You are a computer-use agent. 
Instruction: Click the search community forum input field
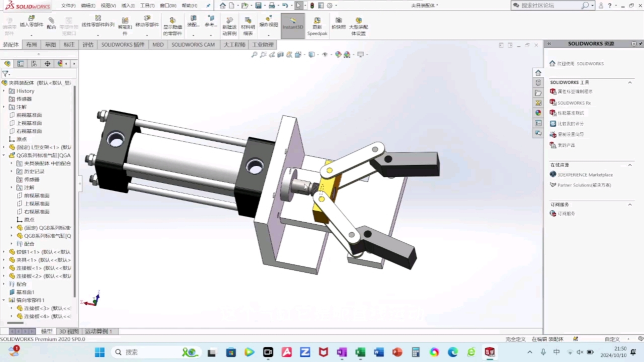pos(550,5)
